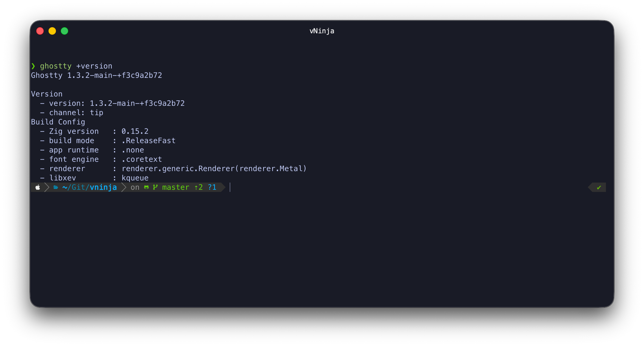
Task: Click the 'font engine' label
Action: [x=74, y=159]
